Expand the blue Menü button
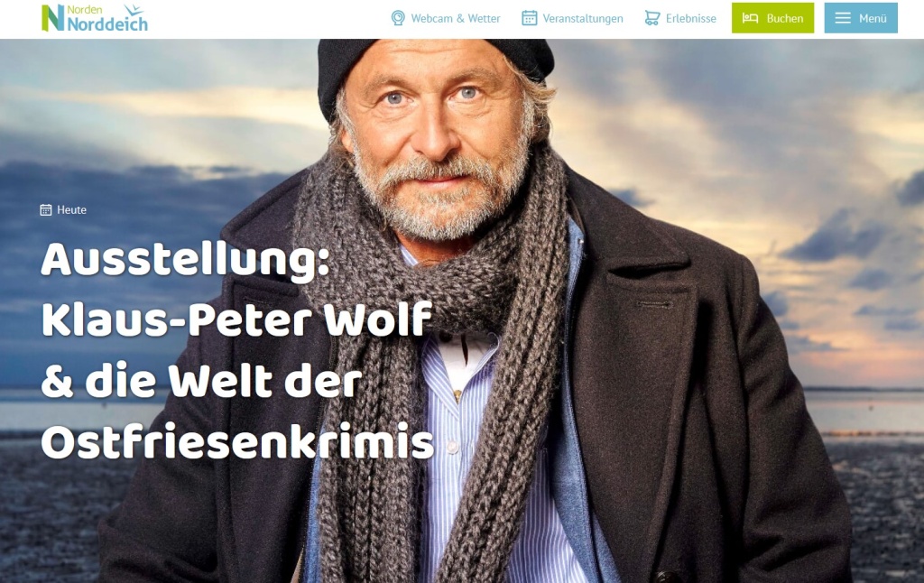The image size is (924, 583). (860, 18)
